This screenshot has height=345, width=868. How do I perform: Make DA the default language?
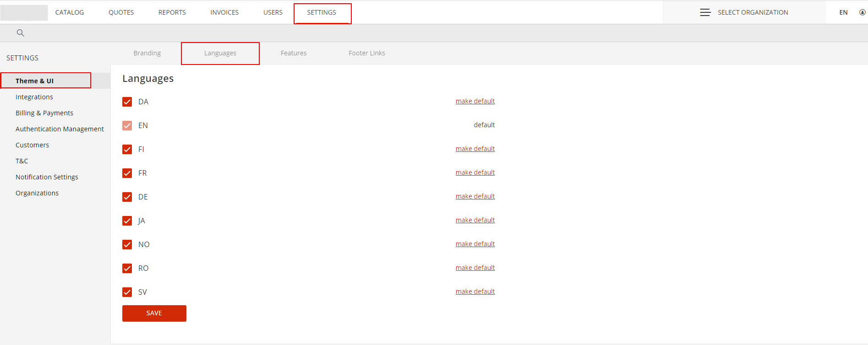(x=475, y=101)
